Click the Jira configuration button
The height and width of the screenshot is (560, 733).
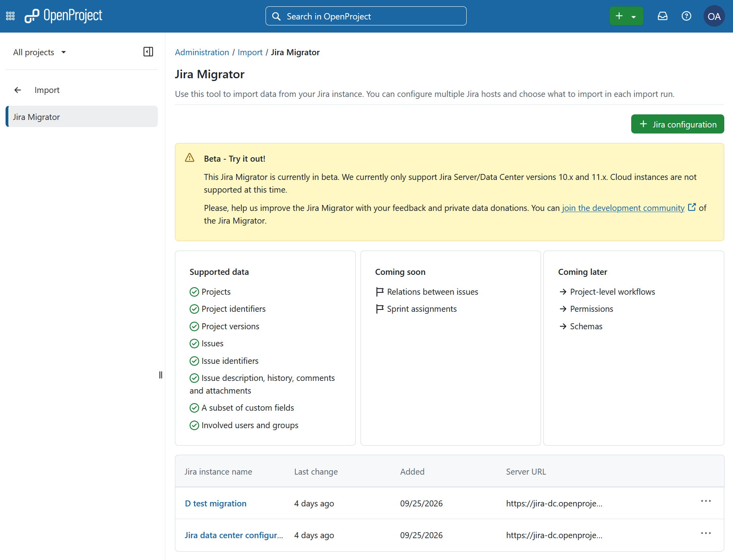[677, 124]
